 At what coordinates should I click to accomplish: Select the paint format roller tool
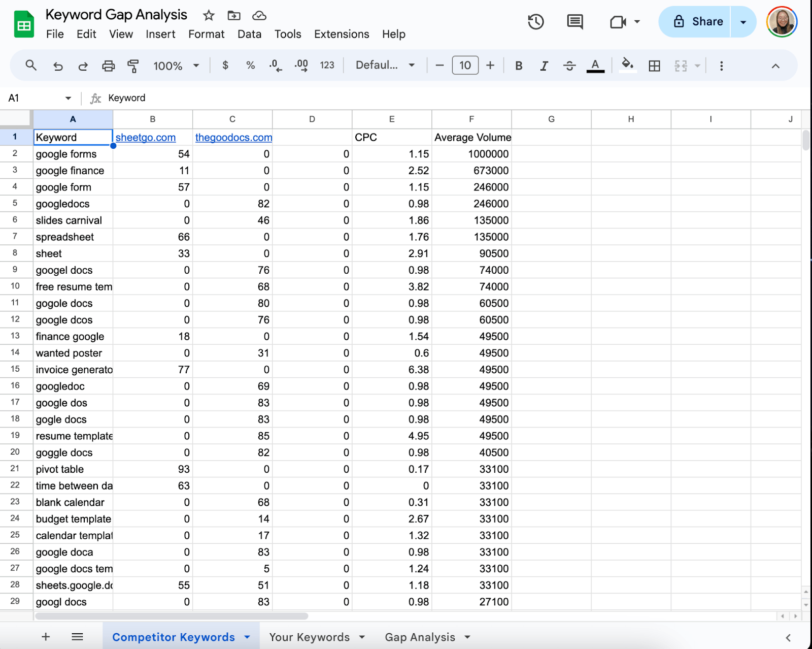(133, 66)
